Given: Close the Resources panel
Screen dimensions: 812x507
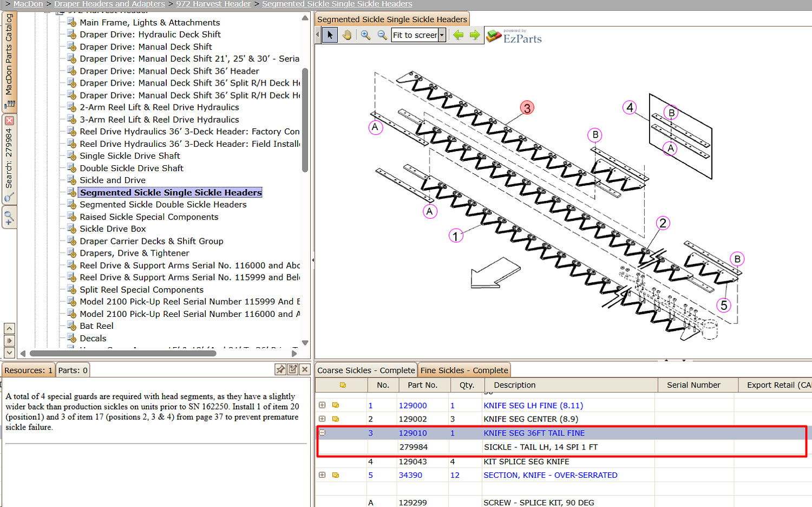Looking at the screenshot, I should pyautogui.click(x=305, y=369).
